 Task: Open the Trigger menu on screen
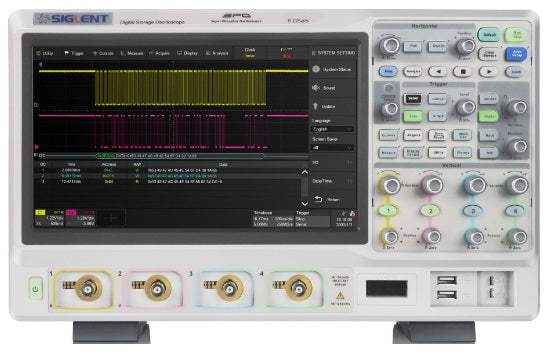coord(74,53)
